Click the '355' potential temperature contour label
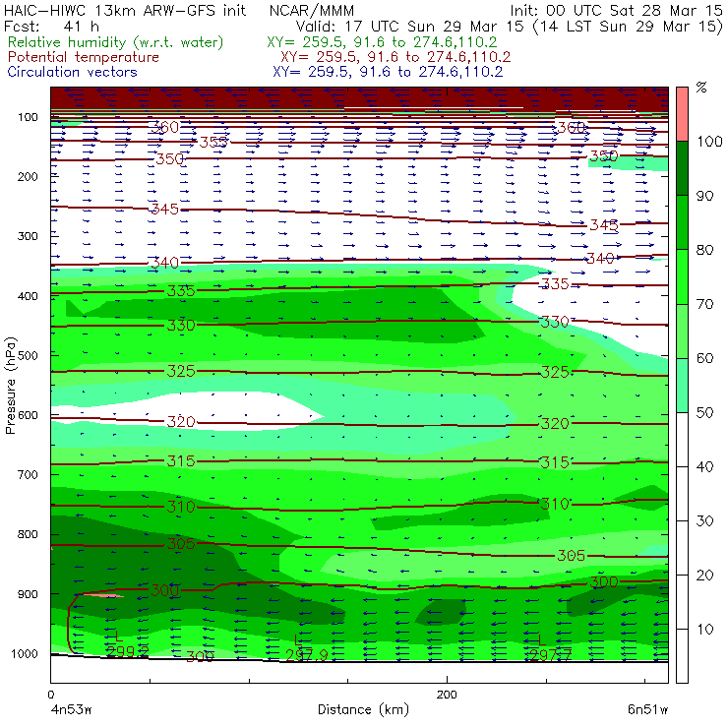The height and width of the screenshot is (728, 728). pyautogui.click(x=213, y=142)
